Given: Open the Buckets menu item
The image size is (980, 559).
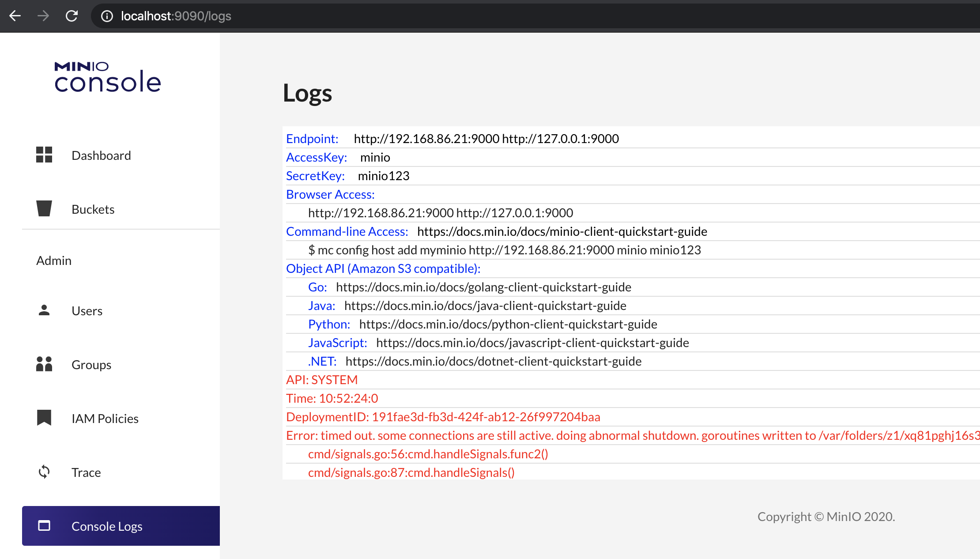Looking at the screenshot, I should tap(93, 209).
